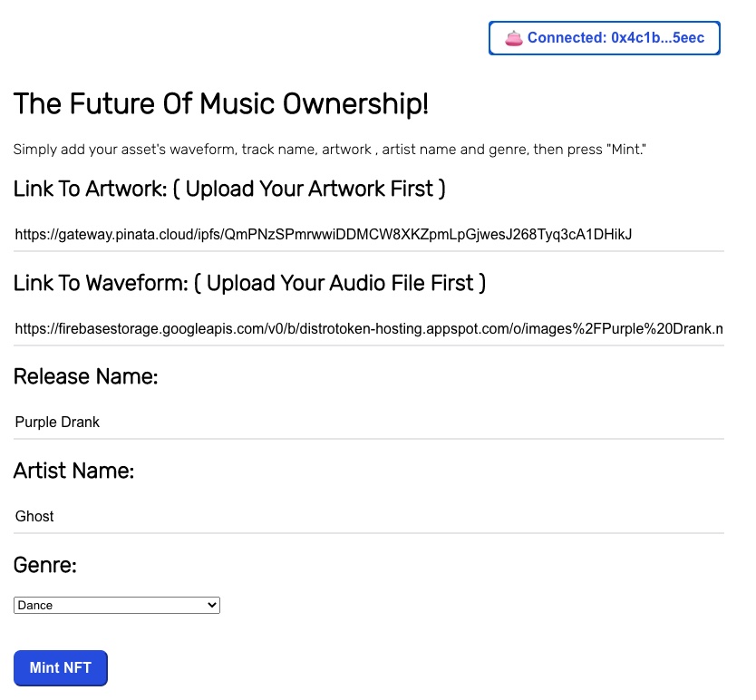Click the 0x4c1b...5eec wallet address text
The height and width of the screenshot is (700, 756).
click(x=645, y=38)
